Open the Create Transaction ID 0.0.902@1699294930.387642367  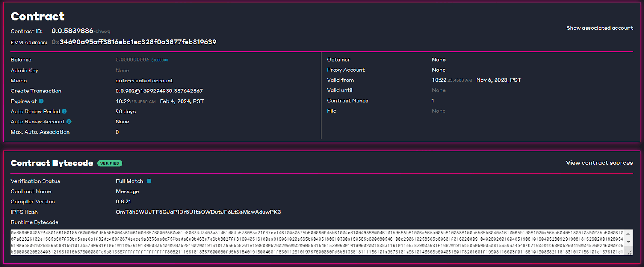[159, 91]
